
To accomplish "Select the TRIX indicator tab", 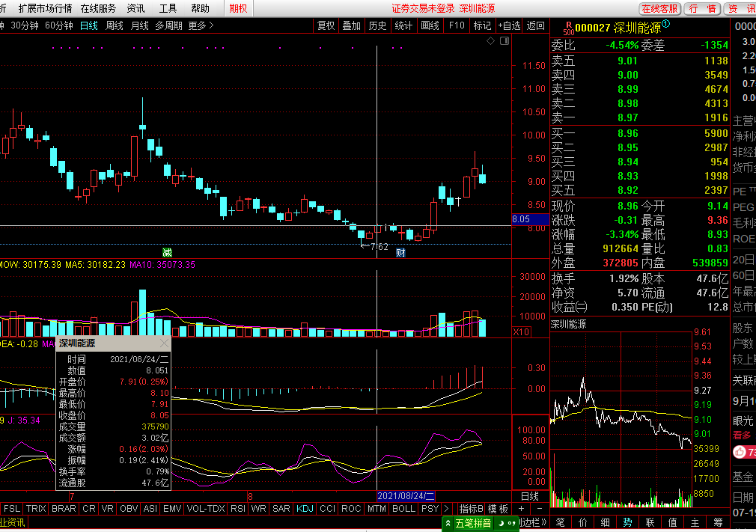I will point(36,508).
